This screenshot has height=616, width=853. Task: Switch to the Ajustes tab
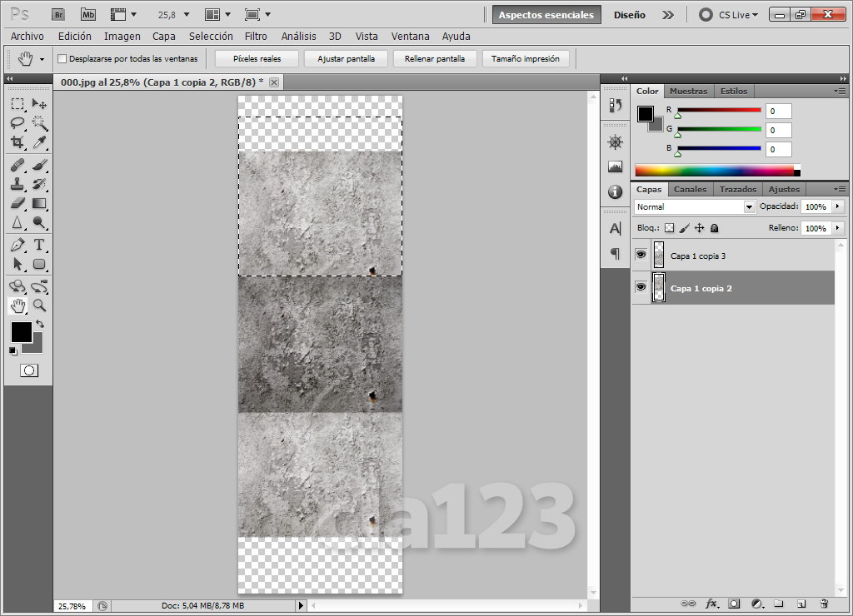click(784, 189)
